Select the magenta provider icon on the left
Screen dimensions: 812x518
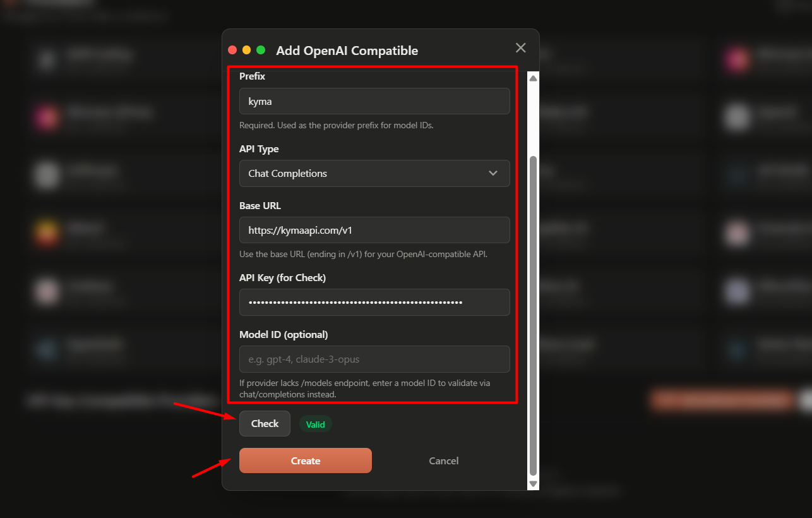coord(47,117)
